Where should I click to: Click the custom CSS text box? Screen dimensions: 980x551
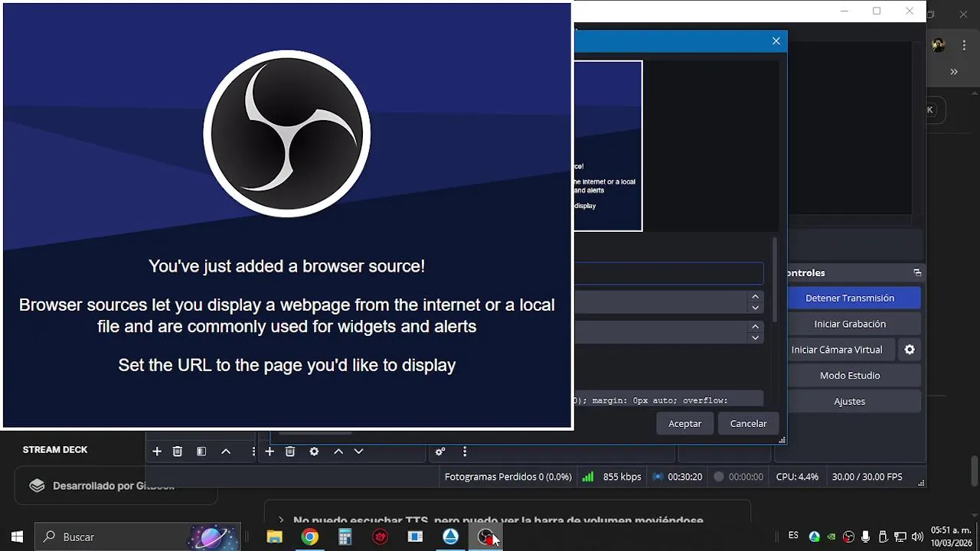[x=668, y=399]
